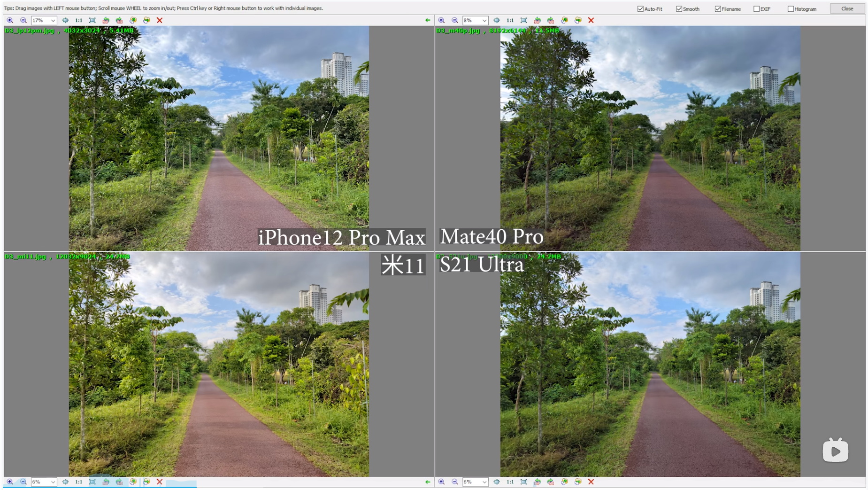Click the iPhone12 Pro Max comparison photo
The image size is (868, 490).
[x=219, y=138]
